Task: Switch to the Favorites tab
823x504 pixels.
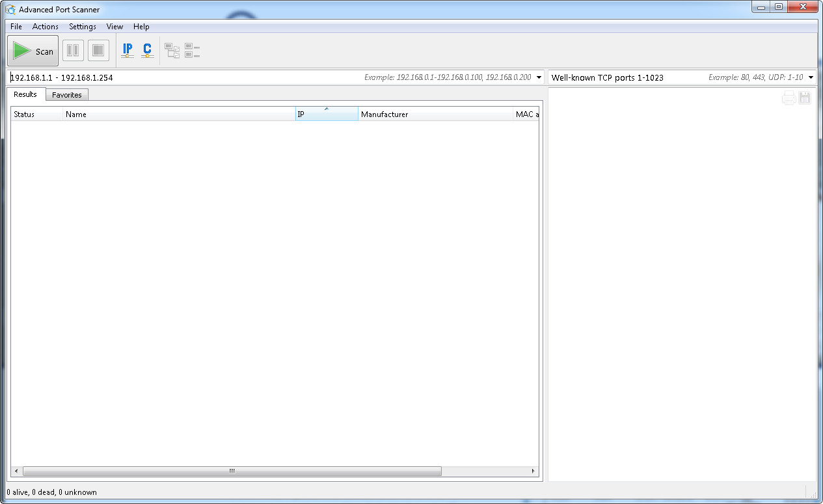Action: 67,95
